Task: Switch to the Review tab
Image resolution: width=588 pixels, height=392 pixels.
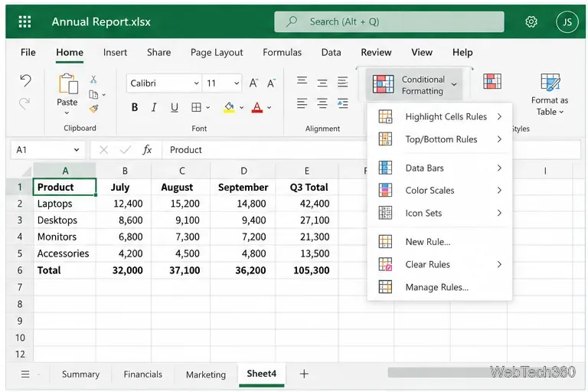Action: [x=376, y=53]
